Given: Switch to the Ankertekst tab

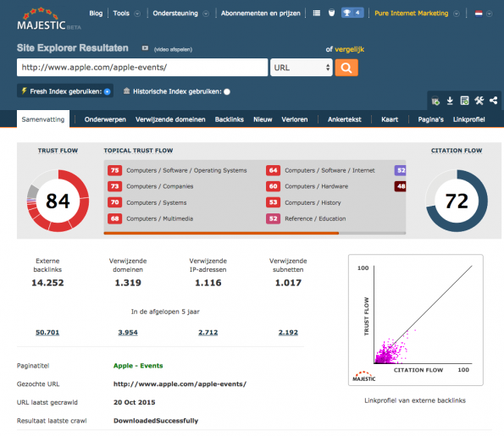Looking at the screenshot, I should tap(344, 119).
